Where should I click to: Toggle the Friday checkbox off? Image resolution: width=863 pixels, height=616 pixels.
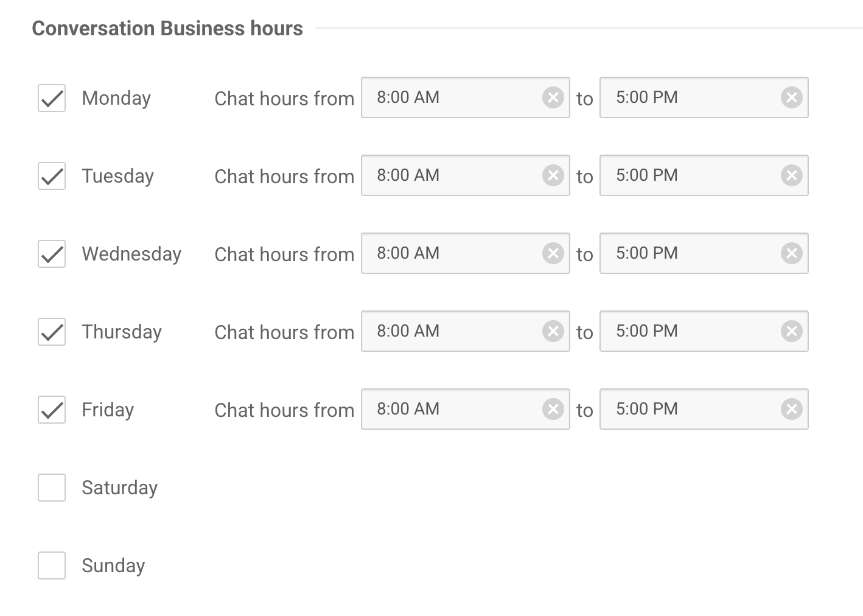tap(52, 410)
